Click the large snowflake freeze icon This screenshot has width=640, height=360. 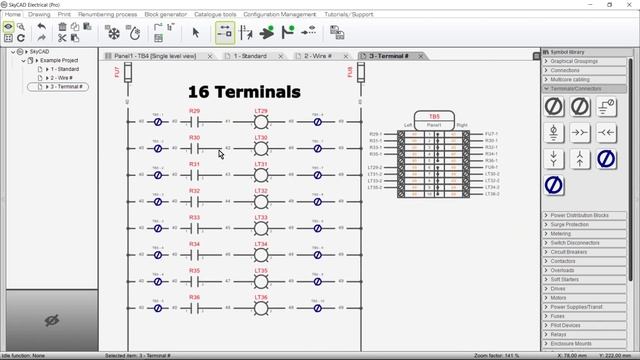click(112, 32)
